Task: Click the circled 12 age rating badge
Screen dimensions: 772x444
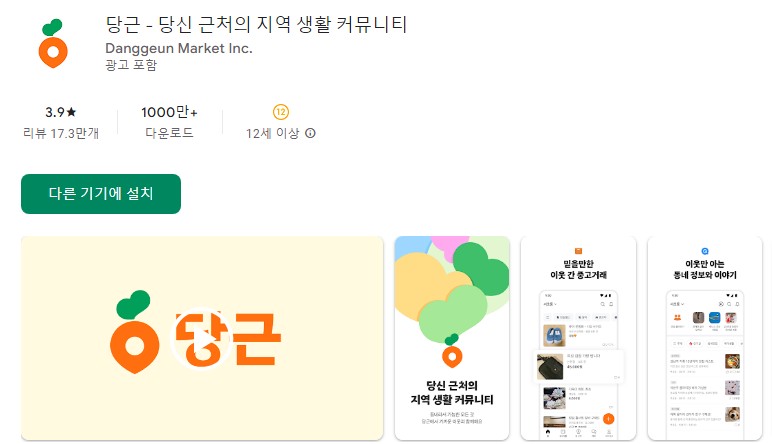Action: click(281, 112)
